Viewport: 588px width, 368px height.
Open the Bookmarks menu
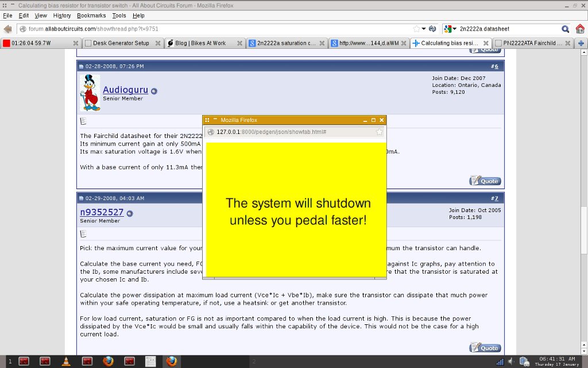pyautogui.click(x=91, y=16)
